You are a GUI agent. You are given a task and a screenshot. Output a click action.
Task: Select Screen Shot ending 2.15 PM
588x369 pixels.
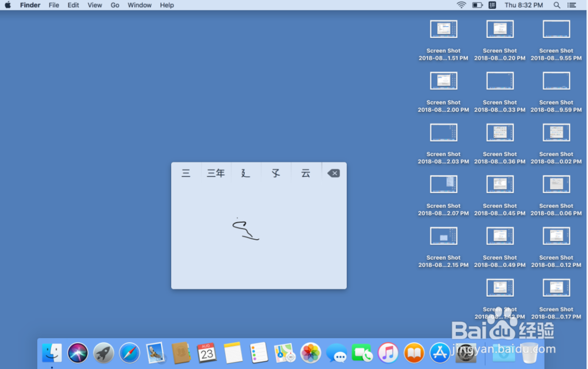click(443, 247)
